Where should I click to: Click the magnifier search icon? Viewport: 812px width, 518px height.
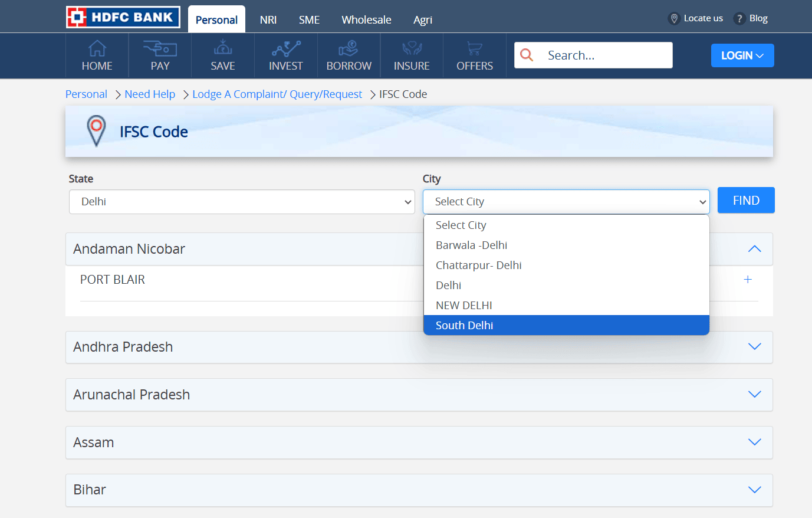tap(527, 55)
